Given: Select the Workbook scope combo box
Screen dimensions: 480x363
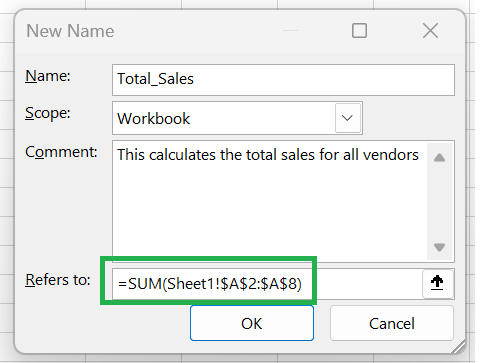Looking at the screenshot, I should 237,118.
